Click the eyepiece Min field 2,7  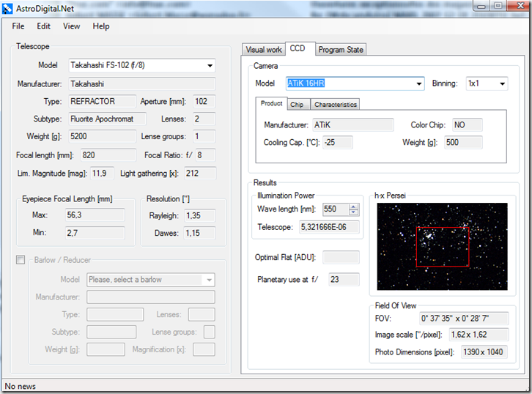click(95, 233)
